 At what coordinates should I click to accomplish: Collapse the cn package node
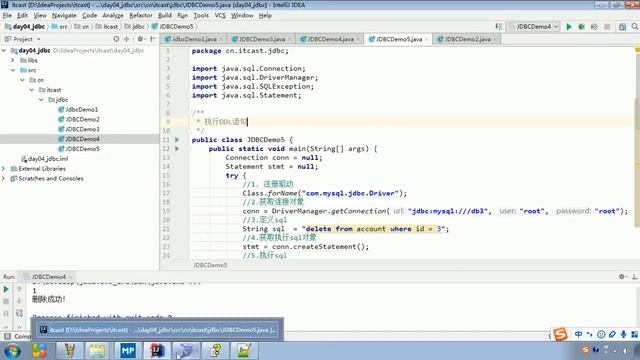click(22, 80)
